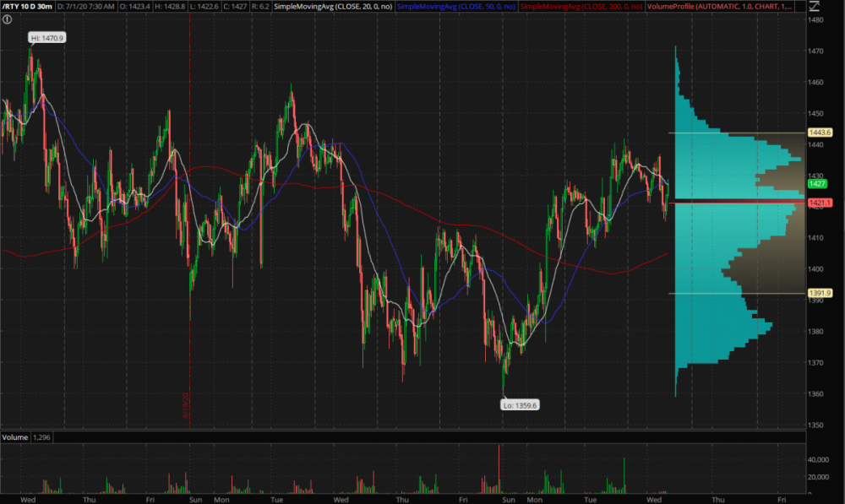Click the Lo: 1359.6 price bubble
This screenshot has width=845, height=504.
520,404
